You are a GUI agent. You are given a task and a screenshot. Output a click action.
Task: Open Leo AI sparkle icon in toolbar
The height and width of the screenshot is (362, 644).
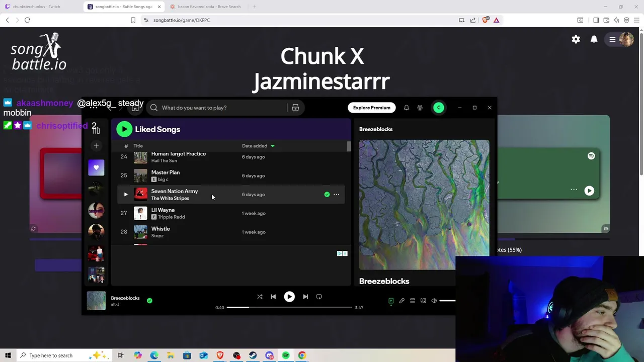point(616,20)
